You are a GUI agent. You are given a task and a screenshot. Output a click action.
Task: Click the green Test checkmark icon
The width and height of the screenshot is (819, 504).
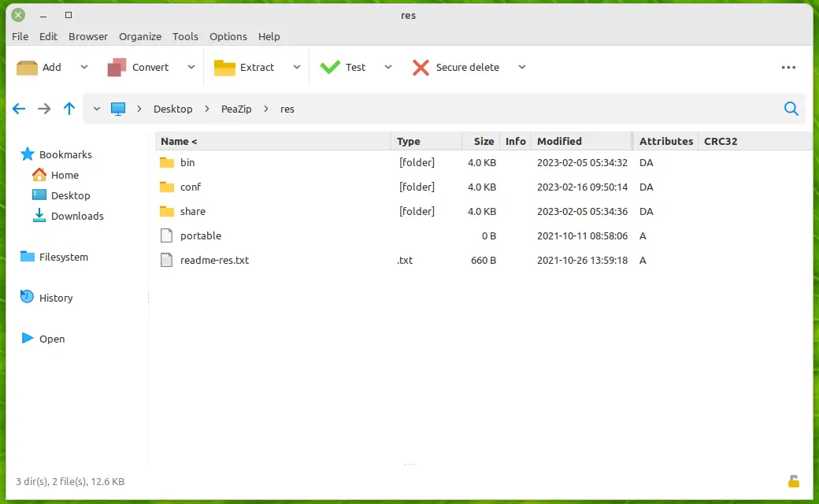[x=330, y=68]
